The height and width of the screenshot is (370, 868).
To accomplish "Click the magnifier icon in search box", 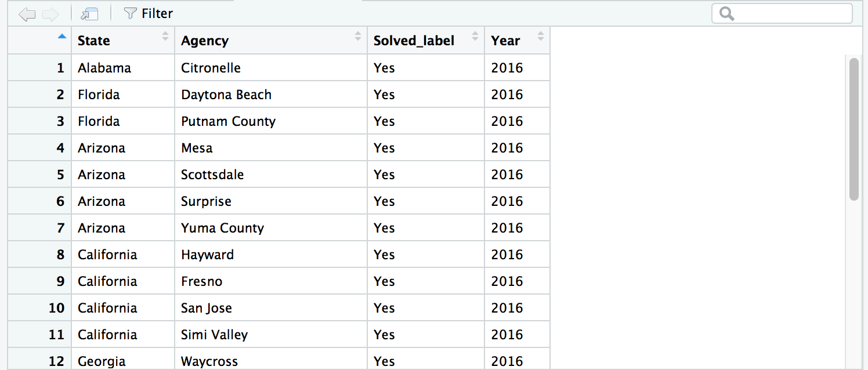I will pos(726,13).
